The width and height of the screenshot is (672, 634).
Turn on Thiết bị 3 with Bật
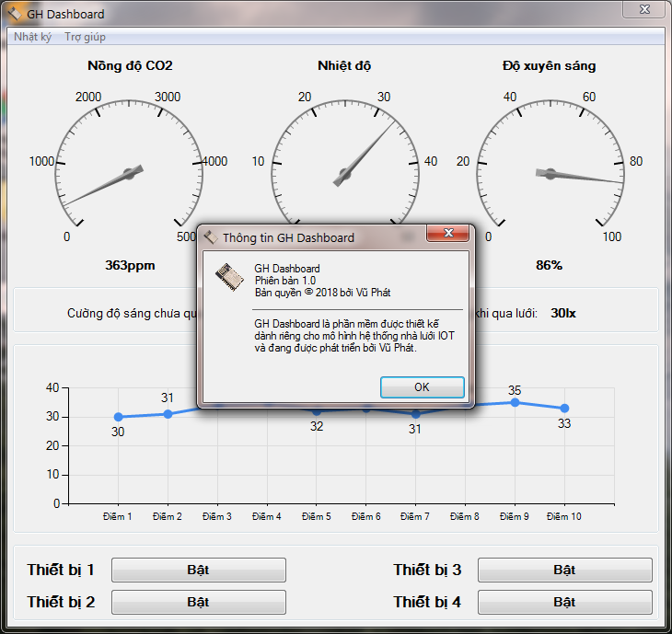point(565,570)
